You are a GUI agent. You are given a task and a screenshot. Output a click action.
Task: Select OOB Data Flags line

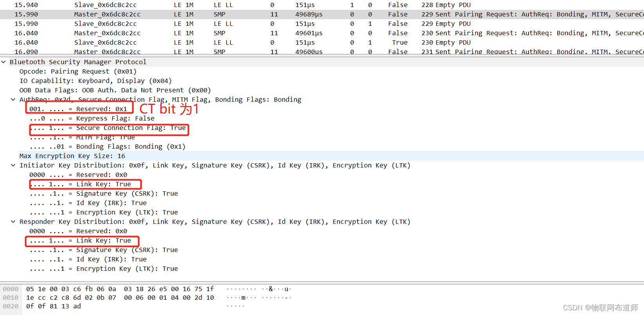[115, 90]
